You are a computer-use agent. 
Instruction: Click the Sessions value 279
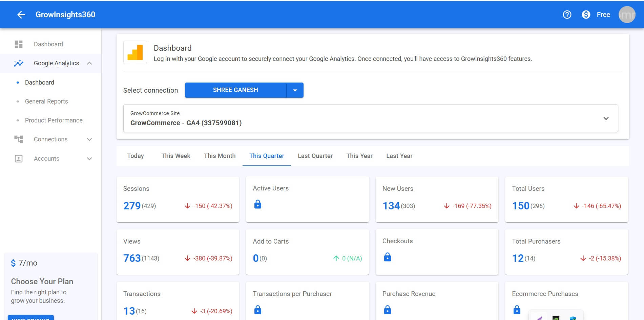tap(132, 206)
